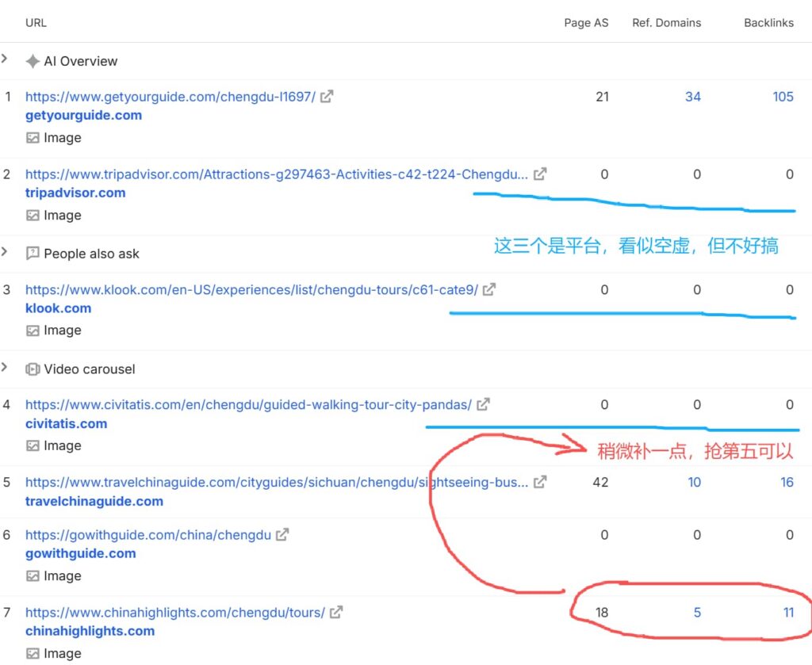
Task: Open getyourguide referring domains value 34
Action: (693, 97)
